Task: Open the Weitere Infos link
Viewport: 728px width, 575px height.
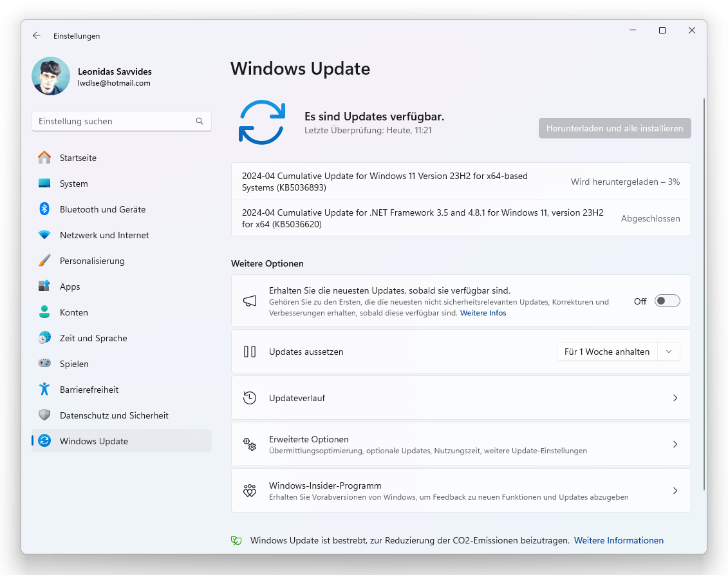Action: [x=483, y=313]
